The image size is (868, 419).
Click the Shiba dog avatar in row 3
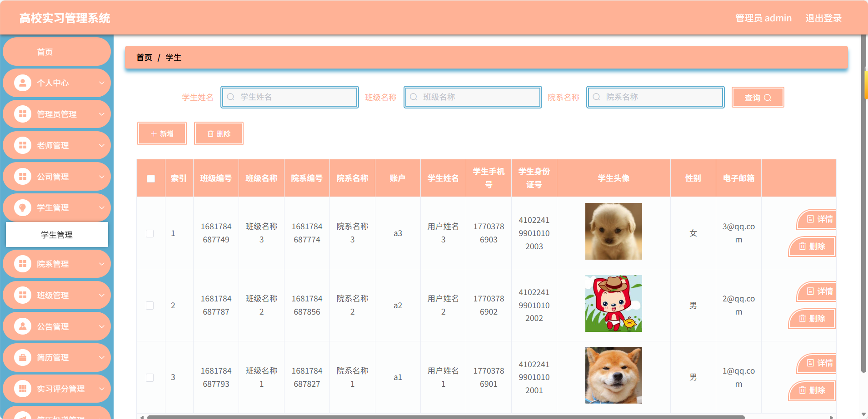click(x=614, y=375)
